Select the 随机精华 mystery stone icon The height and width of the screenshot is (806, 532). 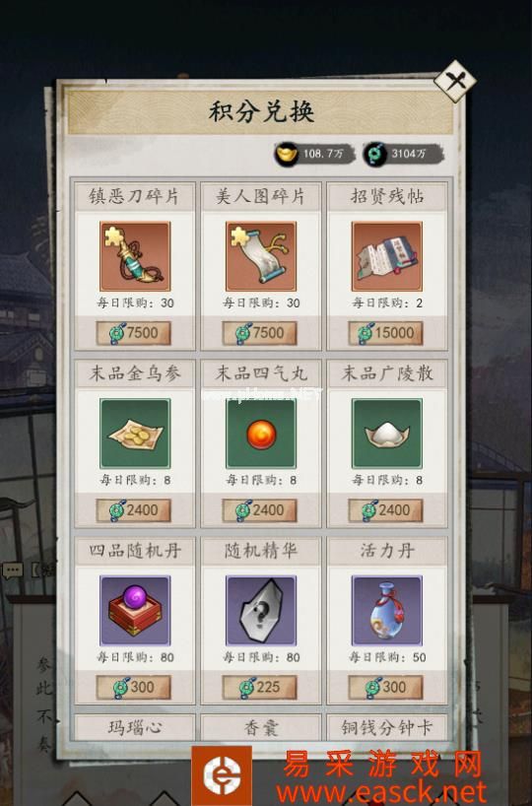coord(261,610)
